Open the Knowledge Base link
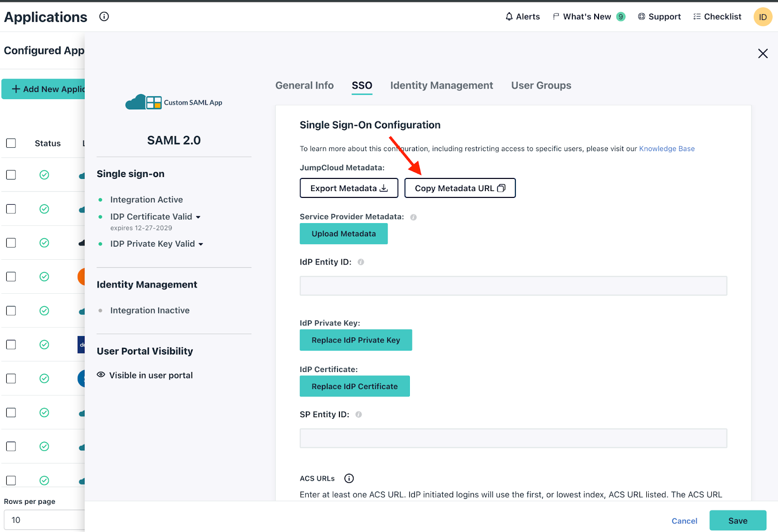 [x=667, y=149]
